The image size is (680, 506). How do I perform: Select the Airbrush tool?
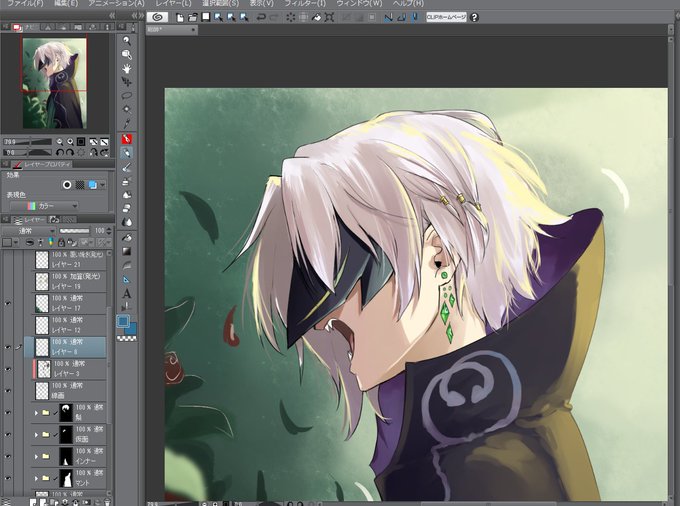click(127, 181)
